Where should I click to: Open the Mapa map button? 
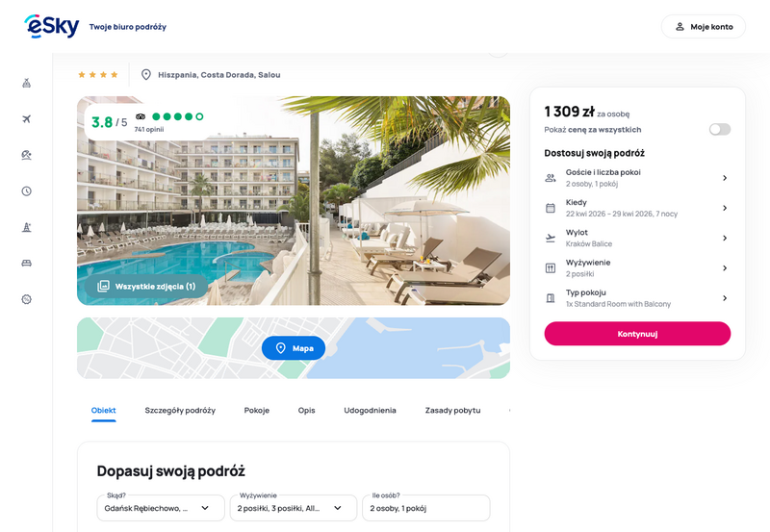(x=294, y=348)
